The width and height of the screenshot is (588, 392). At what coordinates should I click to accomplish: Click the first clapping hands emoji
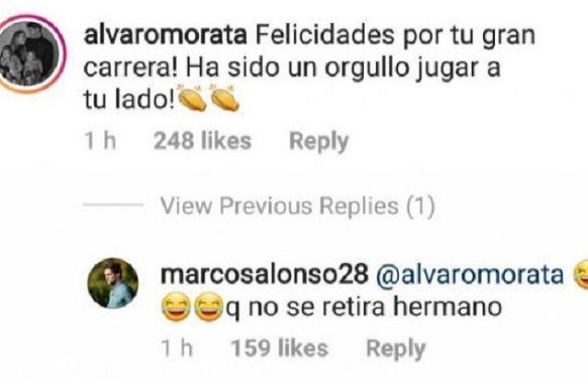pos(192,99)
